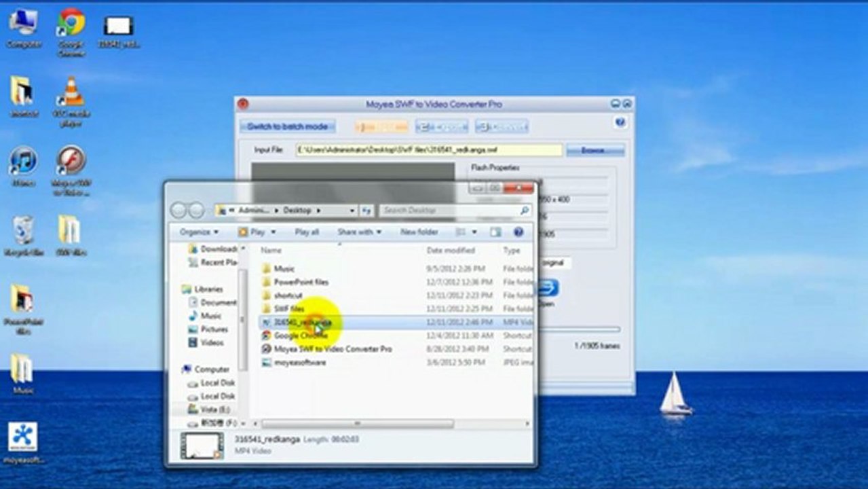Image resolution: width=868 pixels, height=489 pixels.
Task: Open the view options dropdown arrow in Explorer
Action: click(475, 232)
